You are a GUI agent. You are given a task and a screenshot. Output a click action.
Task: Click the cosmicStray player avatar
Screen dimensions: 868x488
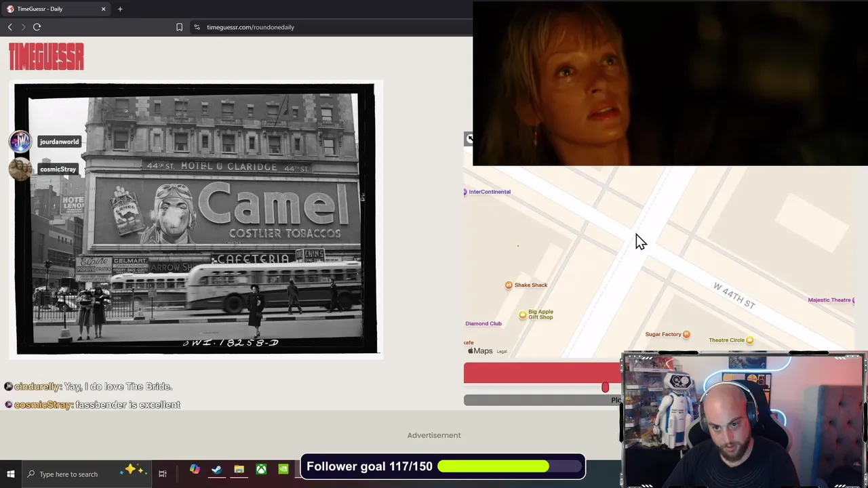[x=20, y=169]
